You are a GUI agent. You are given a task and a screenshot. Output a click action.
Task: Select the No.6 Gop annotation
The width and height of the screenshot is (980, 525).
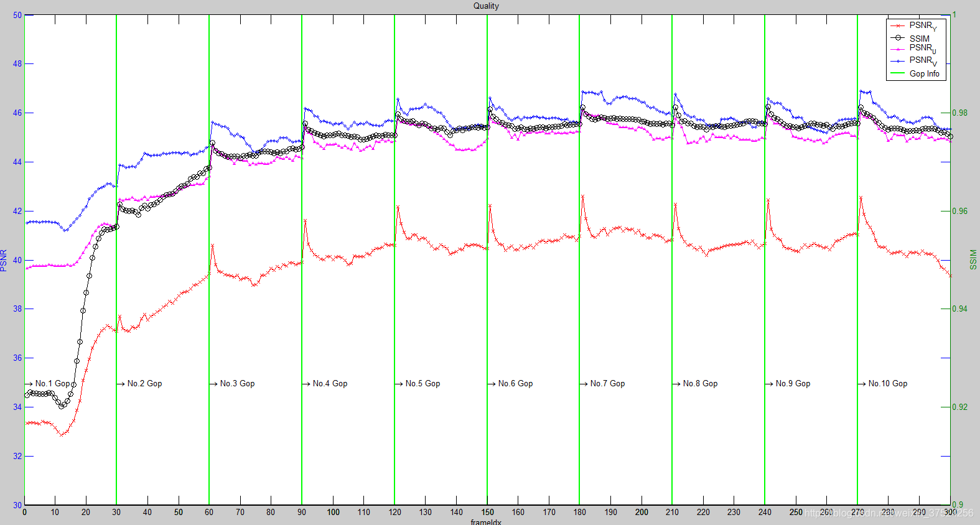[x=510, y=384]
